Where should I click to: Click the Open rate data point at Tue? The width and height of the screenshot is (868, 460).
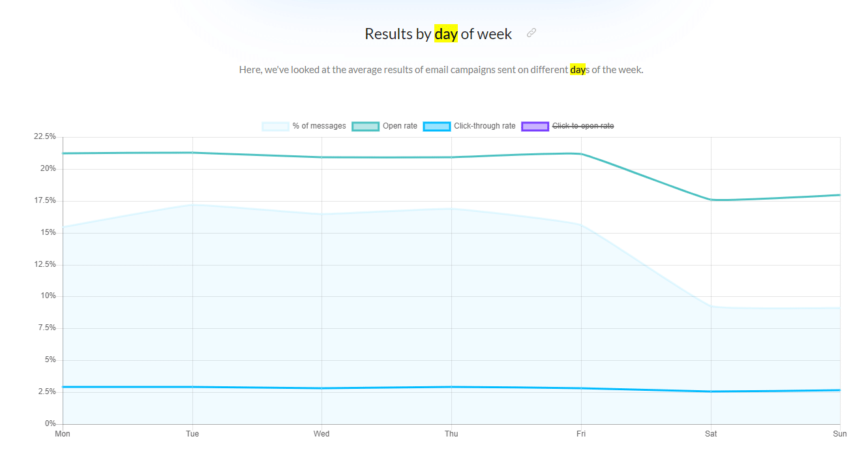pyautogui.click(x=192, y=153)
